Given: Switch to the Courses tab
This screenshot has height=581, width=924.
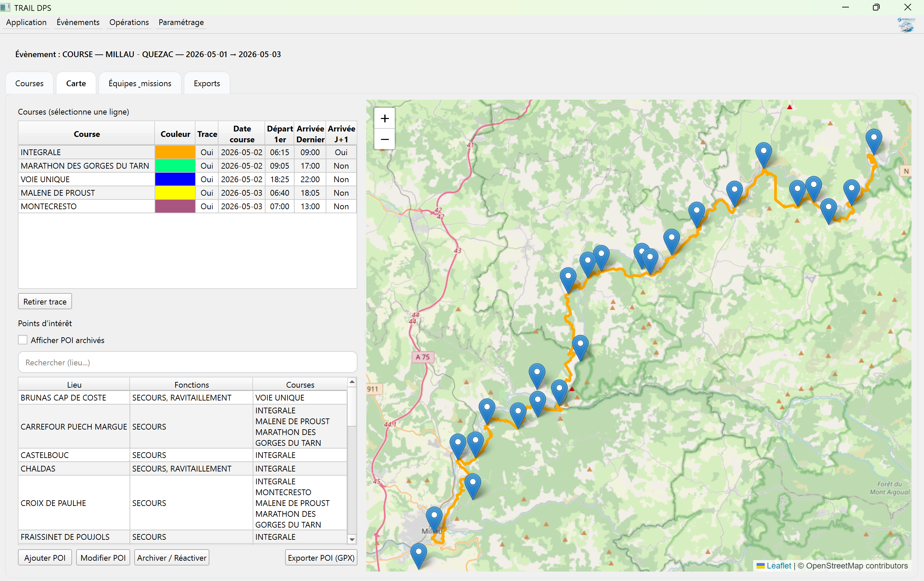Looking at the screenshot, I should click(29, 83).
